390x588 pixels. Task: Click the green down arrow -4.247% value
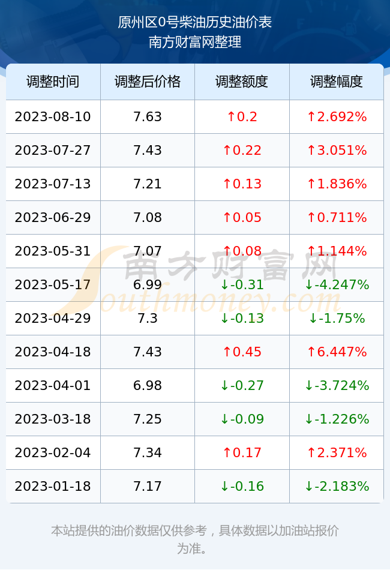coord(337,284)
